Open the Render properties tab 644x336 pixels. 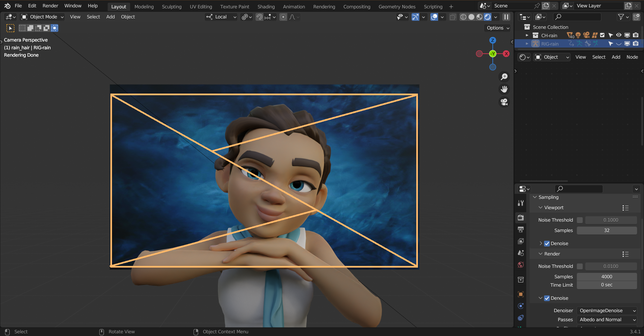(x=521, y=218)
